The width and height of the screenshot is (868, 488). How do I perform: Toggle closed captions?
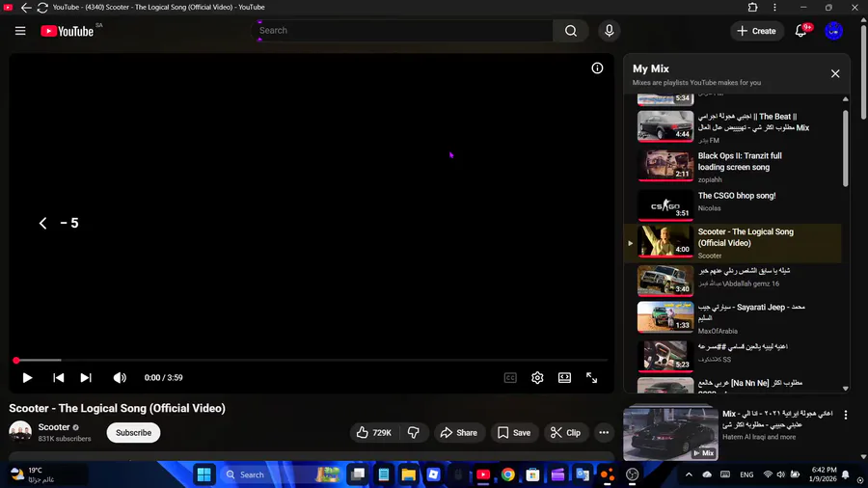click(x=510, y=378)
